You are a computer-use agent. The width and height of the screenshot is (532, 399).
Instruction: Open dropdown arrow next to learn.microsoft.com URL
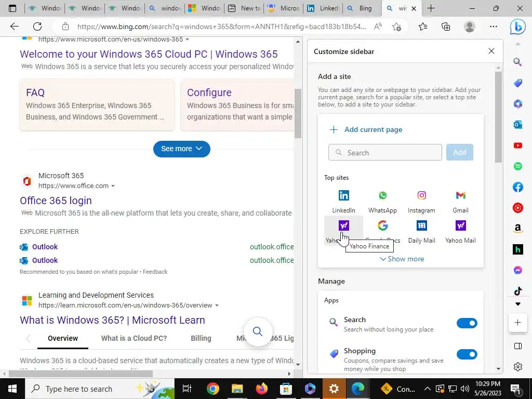[217, 305]
